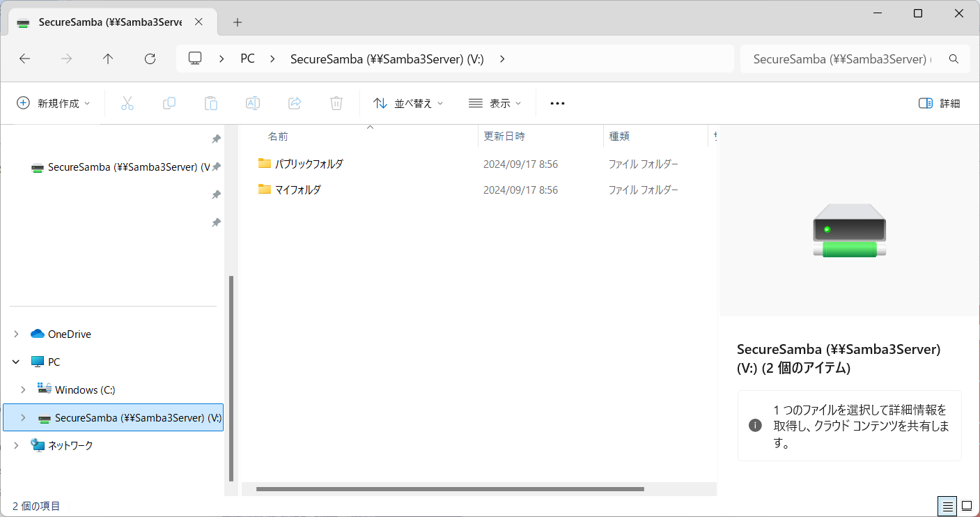Screen dimensions: 980x517
Task: Click the Copy toolbar icon
Action: point(169,103)
